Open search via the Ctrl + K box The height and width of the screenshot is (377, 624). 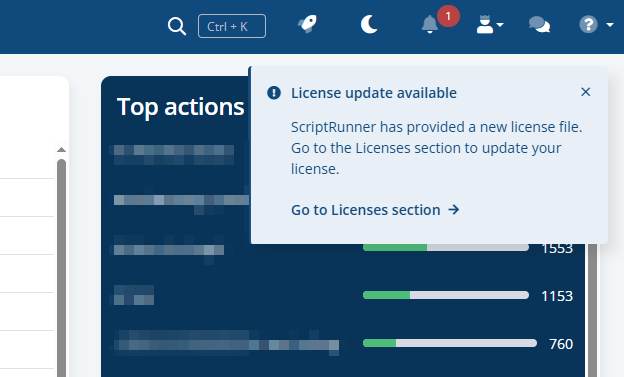click(232, 26)
